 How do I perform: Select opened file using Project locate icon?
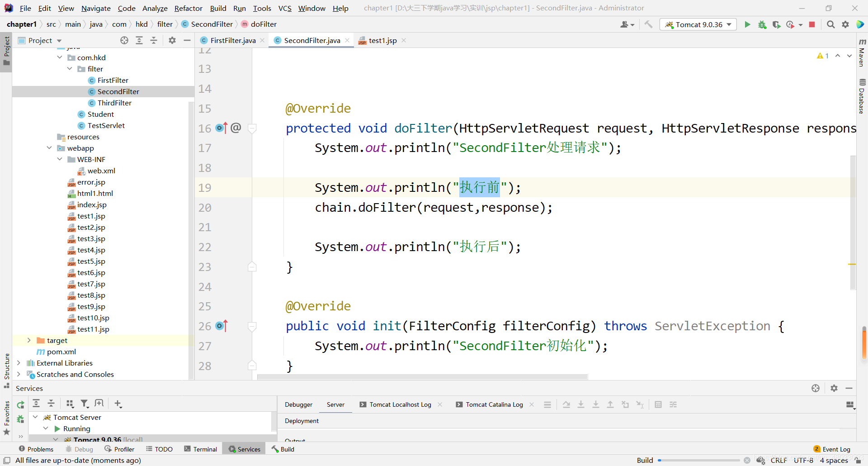[124, 40]
